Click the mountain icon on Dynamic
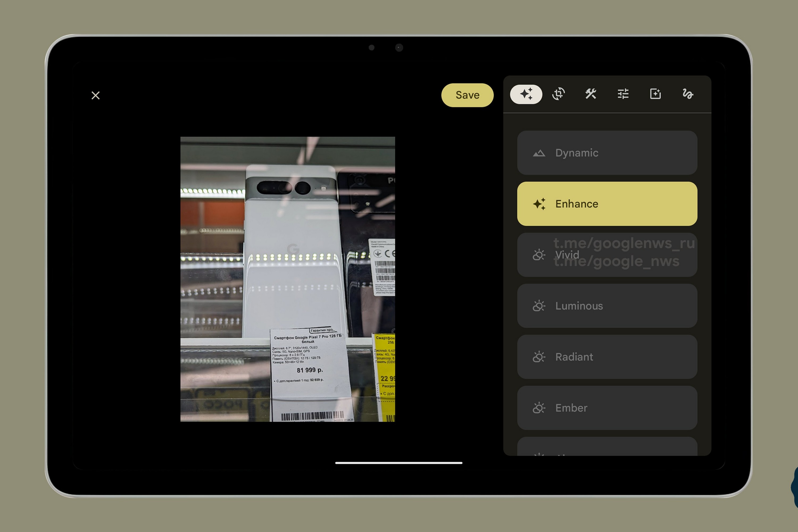 (x=539, y=153)
